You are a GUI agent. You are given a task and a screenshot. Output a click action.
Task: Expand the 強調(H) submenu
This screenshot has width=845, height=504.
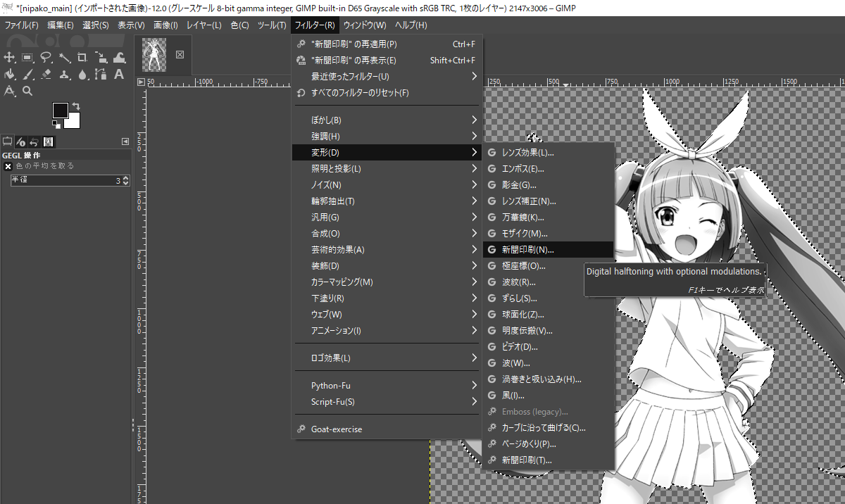[387, 137]
